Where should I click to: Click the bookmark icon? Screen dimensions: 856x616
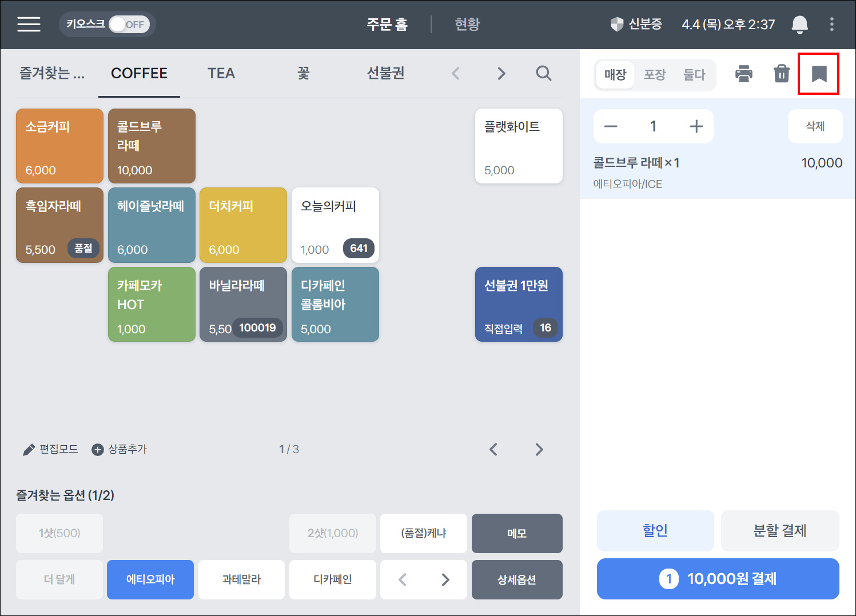pos(819,74)
